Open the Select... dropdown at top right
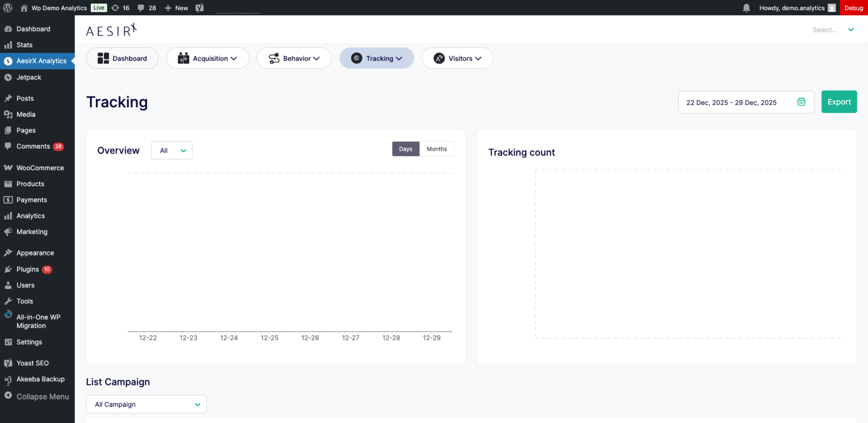This screenshot has width=868, height=423. 832,30
